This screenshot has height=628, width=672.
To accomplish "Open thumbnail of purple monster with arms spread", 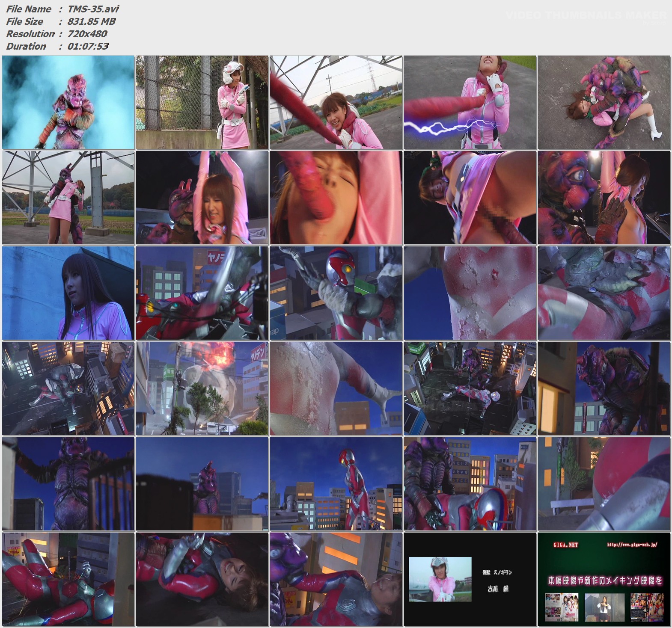I will 68,484.
